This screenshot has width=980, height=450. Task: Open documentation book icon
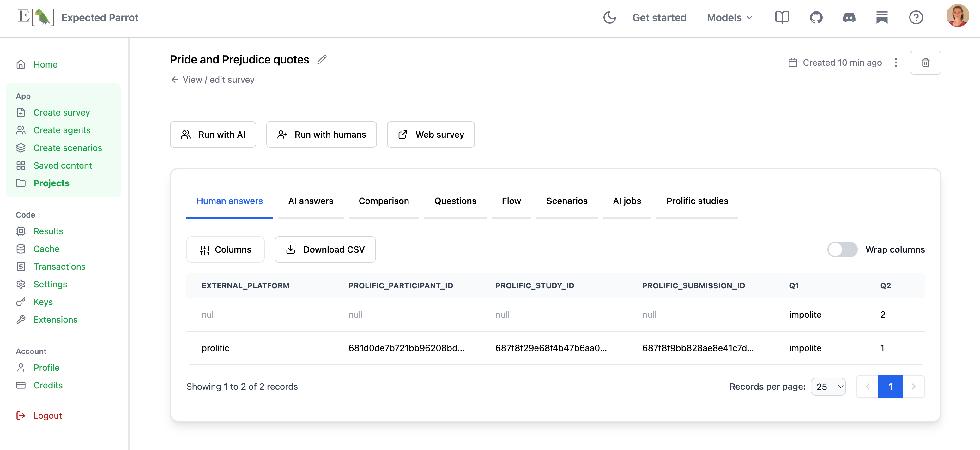click(782, 17)
